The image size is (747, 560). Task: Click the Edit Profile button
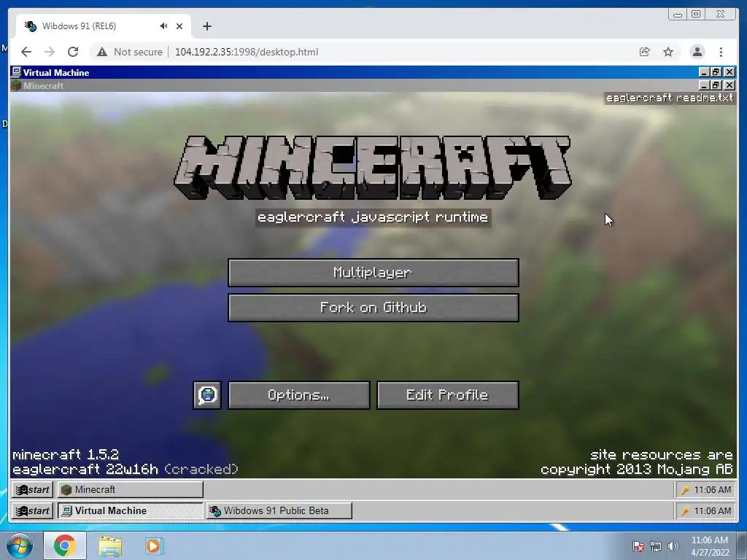coord(447,394)
